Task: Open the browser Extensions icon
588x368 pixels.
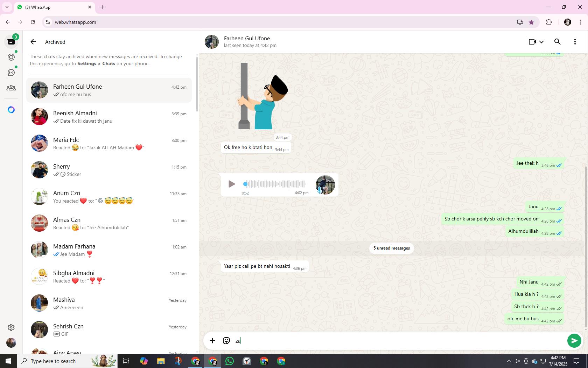Action: 549,22
